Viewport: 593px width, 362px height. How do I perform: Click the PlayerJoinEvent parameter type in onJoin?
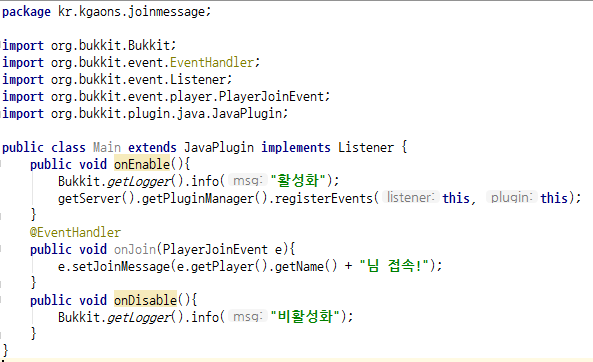[215, 250]
